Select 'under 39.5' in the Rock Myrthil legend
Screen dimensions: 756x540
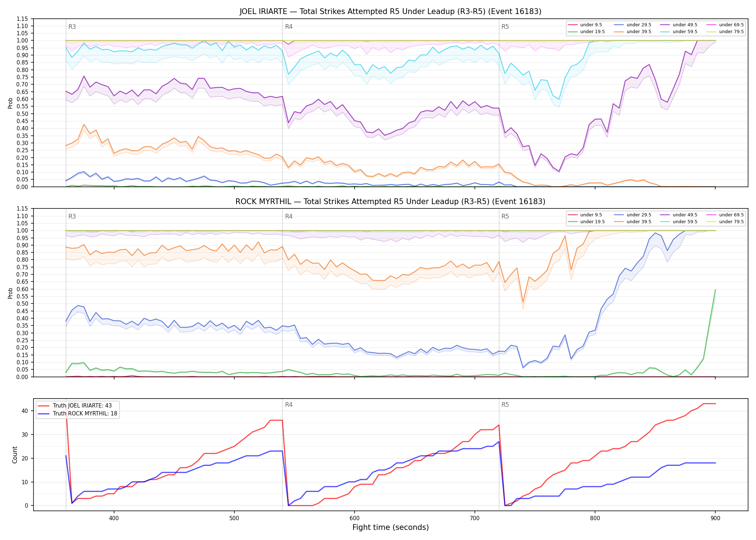[x=633, y=222]
